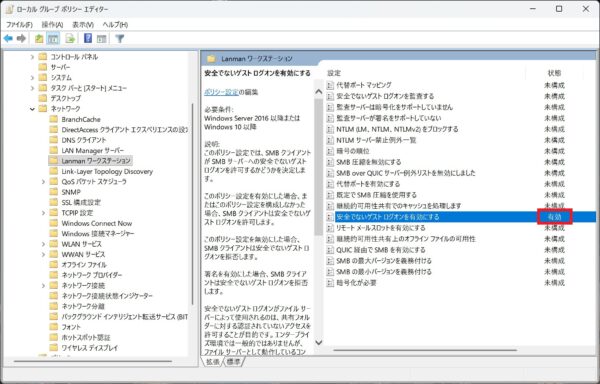600x384 pixels.
Task: Click the Filter funnel toolbar icon
Action: (119, 39)
